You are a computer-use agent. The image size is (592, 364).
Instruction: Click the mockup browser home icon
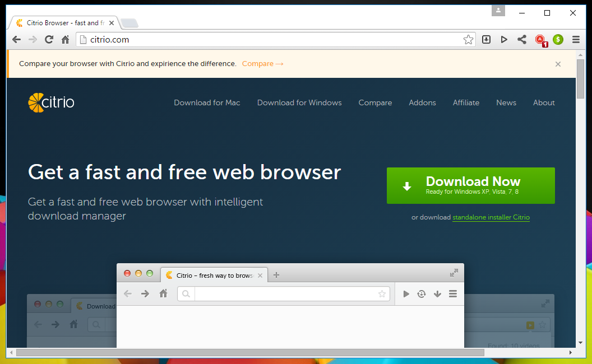pos(163,293)
